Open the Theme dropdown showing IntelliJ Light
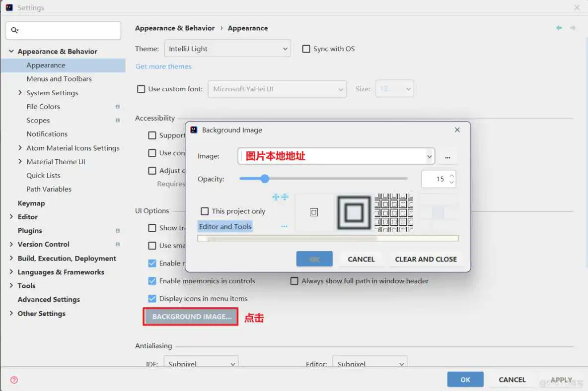The image size is (588, 391). point(227,49)
